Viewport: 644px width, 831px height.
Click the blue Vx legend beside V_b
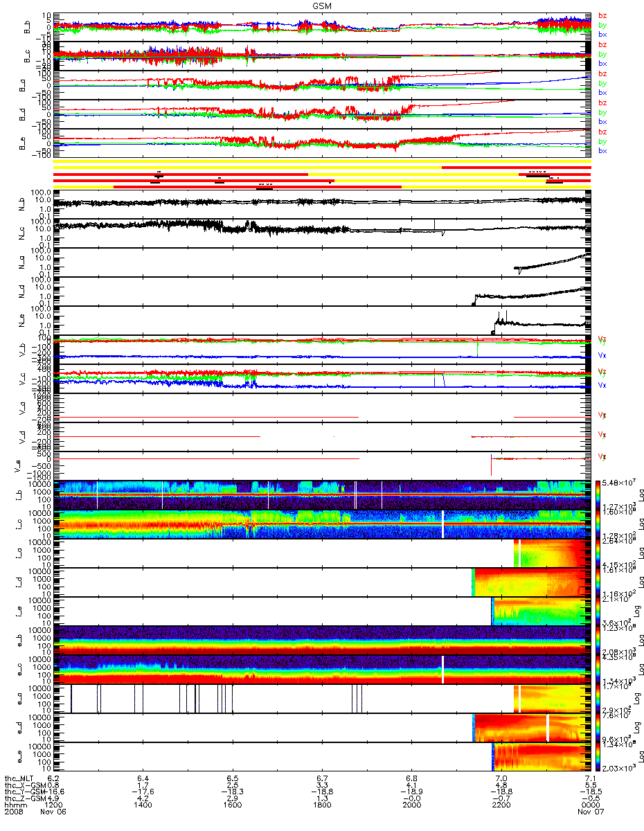[602, 355]
